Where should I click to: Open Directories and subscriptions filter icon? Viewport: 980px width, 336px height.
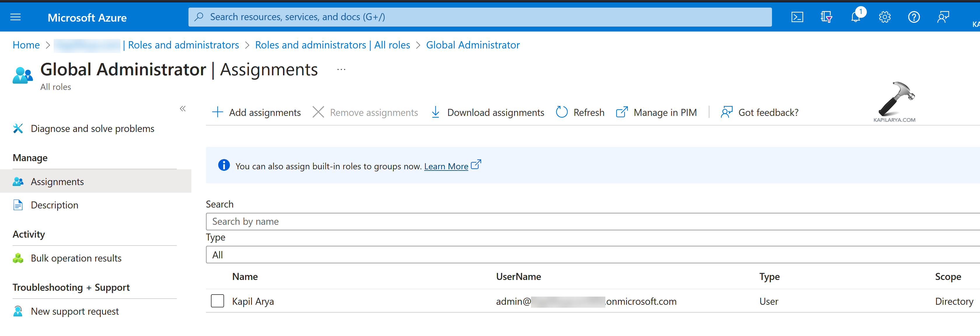coord(826,17)
